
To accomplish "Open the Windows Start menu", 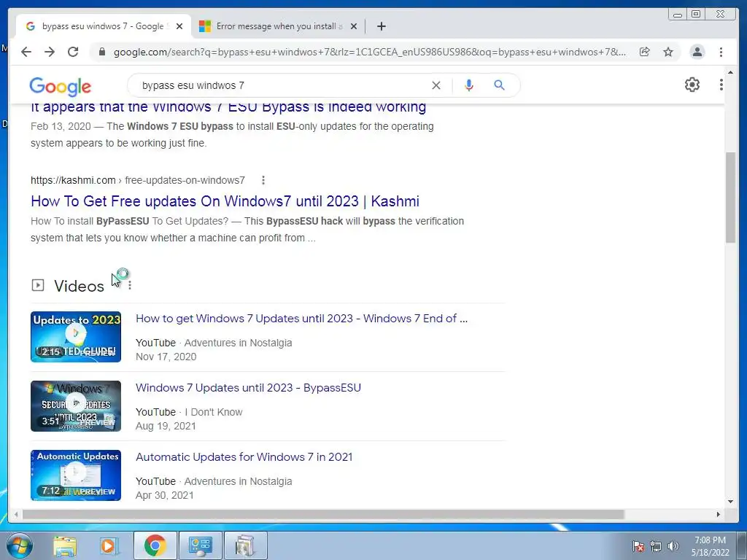I will click(x=19, y=545).
